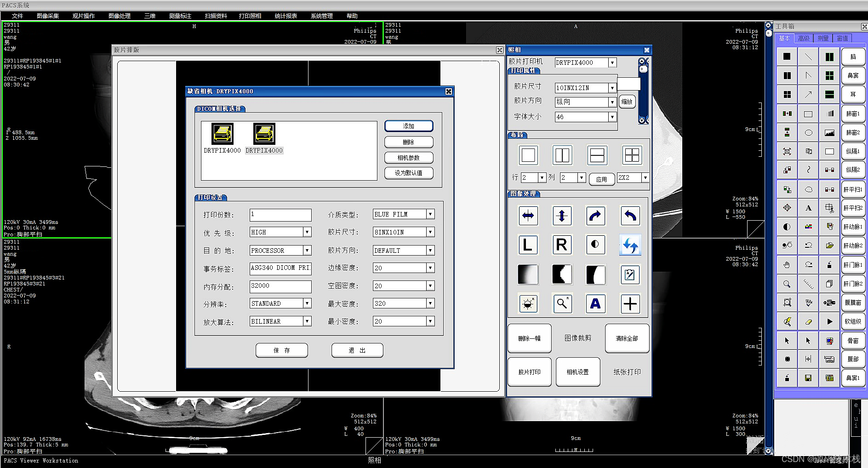Click the floppy disk save icon in toolbox
This screenshot has width=868, height=468.
click(808, 378)
